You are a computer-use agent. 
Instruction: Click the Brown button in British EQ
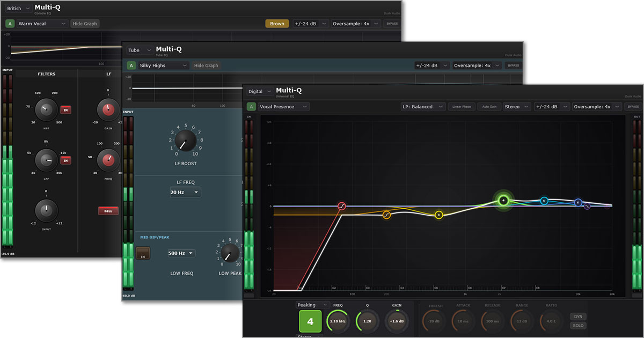[277, 24]
